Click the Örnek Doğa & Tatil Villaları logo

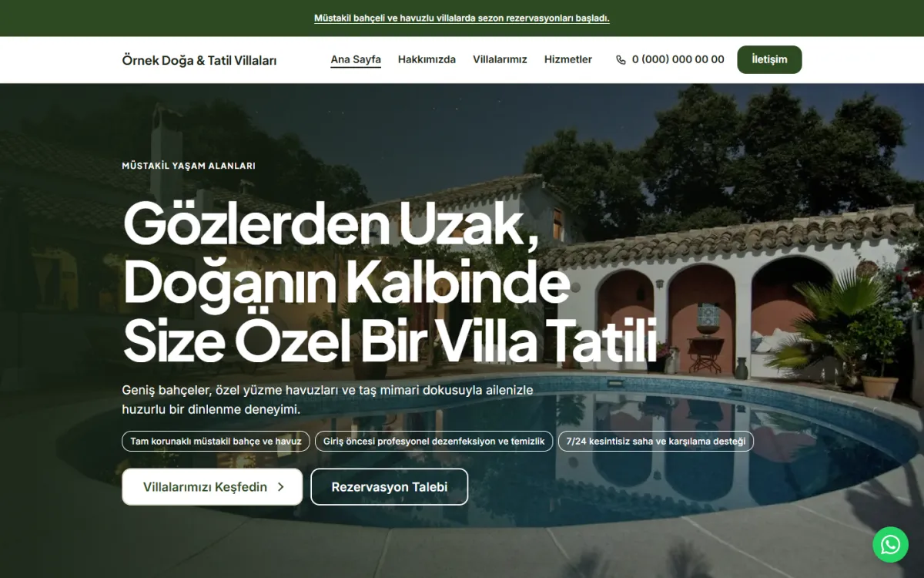pos(199,60)
